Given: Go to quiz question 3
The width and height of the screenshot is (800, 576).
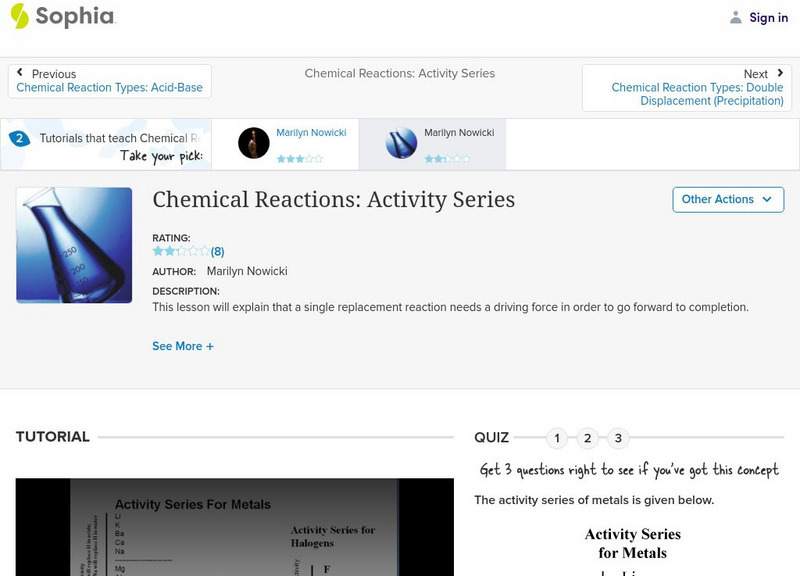Looking at the screenshot, I should pos(618,438).
